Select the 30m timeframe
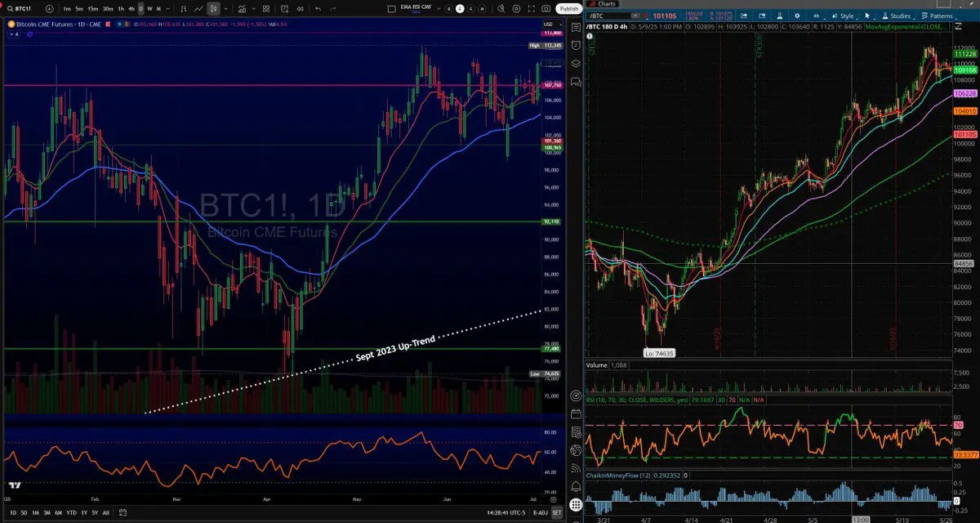980x523 pixels. pos(108,8)
